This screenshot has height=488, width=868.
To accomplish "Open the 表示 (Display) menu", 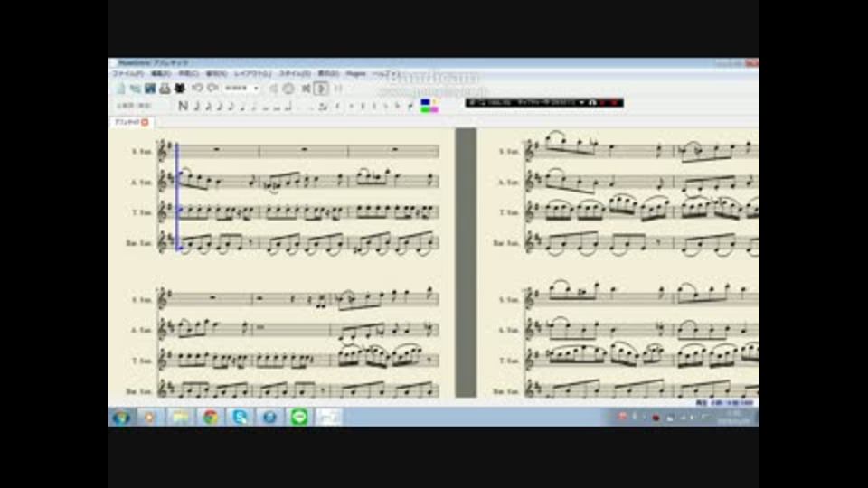I will click(x=328, y=73).
